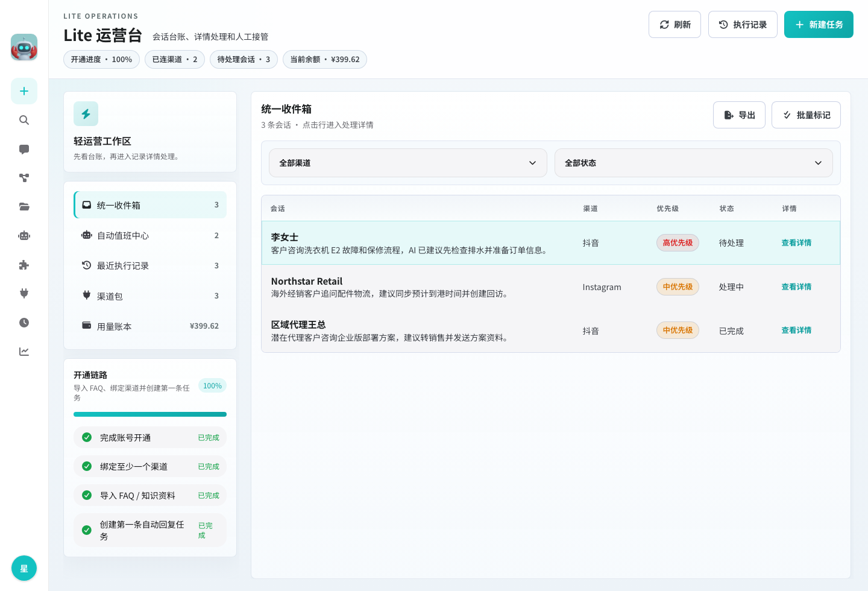Image resolution: width=868 pixels, height=591 pixels.
Task: Click 导出 export button
Action: (x=739, y=115)
